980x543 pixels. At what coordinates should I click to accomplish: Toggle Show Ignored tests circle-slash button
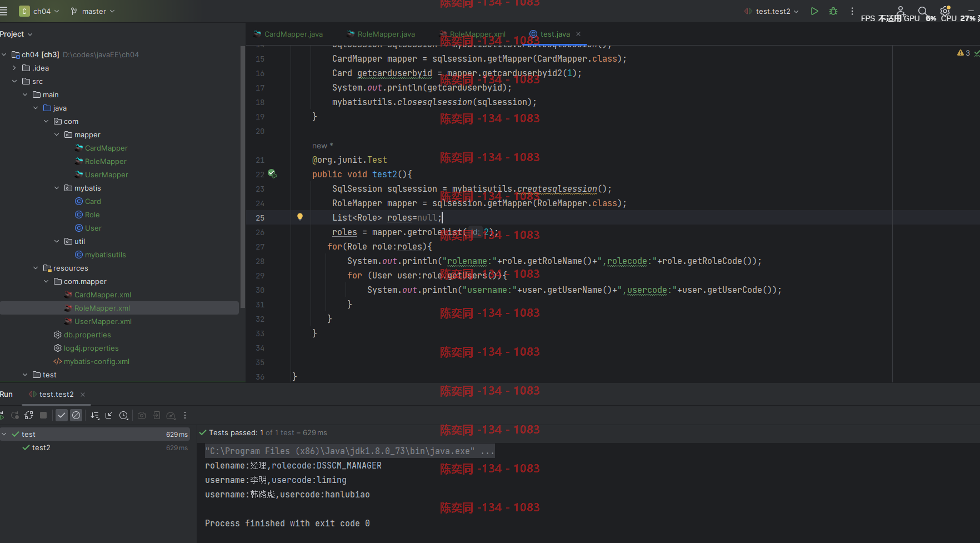point(76,415)
